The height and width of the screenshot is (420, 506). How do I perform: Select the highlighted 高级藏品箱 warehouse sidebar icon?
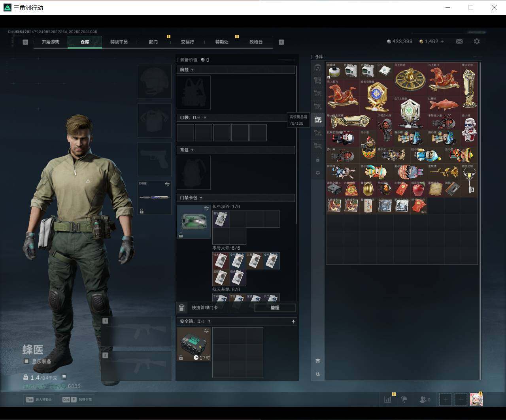(318, 119)
